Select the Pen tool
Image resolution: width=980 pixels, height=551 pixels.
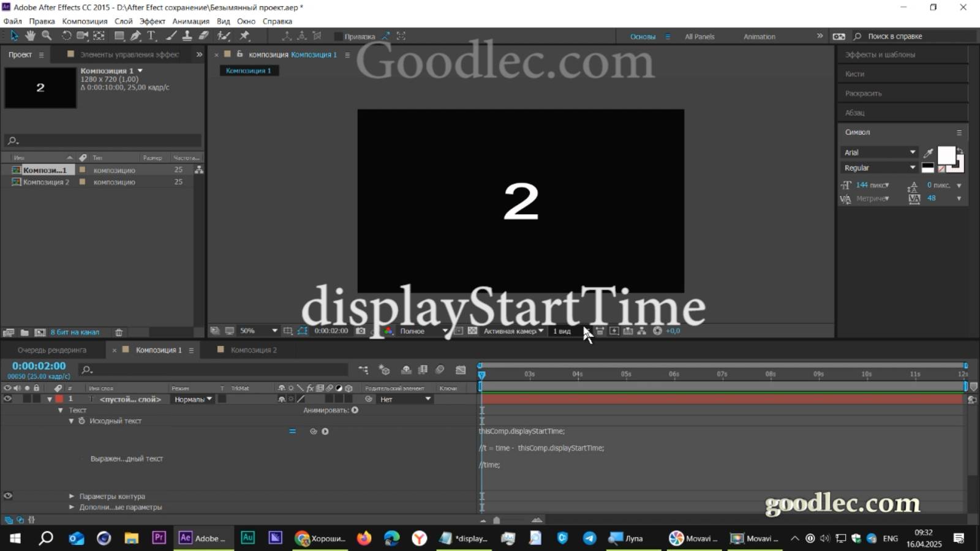[x=136, y=36]
